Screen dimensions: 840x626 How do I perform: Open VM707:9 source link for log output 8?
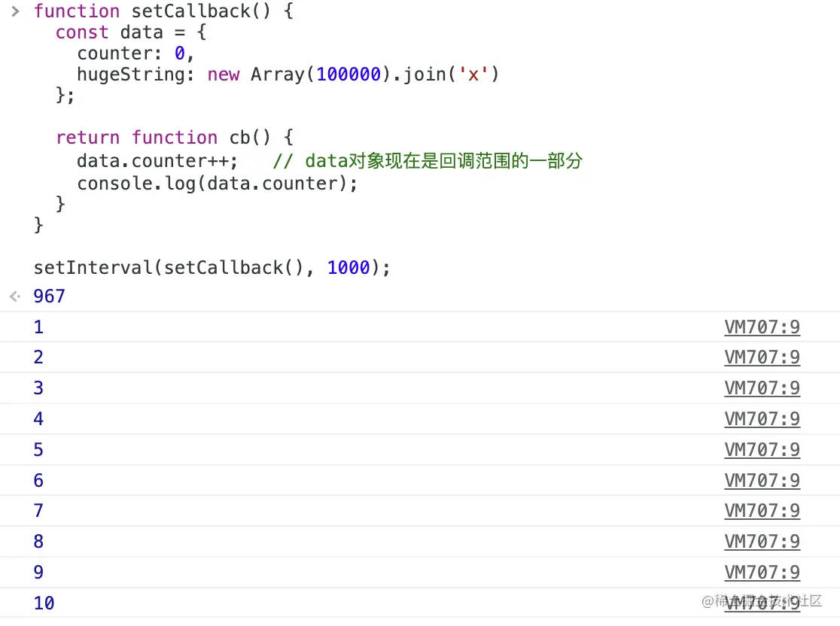762,542
